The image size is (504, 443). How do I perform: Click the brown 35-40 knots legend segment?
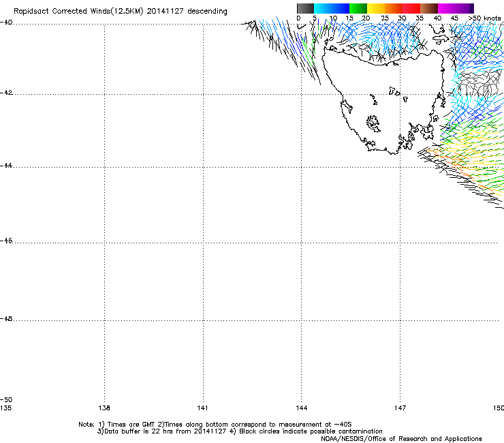pos(429,8)
